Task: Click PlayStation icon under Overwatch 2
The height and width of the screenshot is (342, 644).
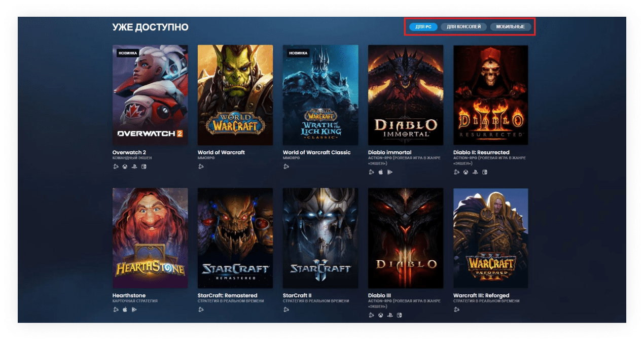Action: pos(134,166)
